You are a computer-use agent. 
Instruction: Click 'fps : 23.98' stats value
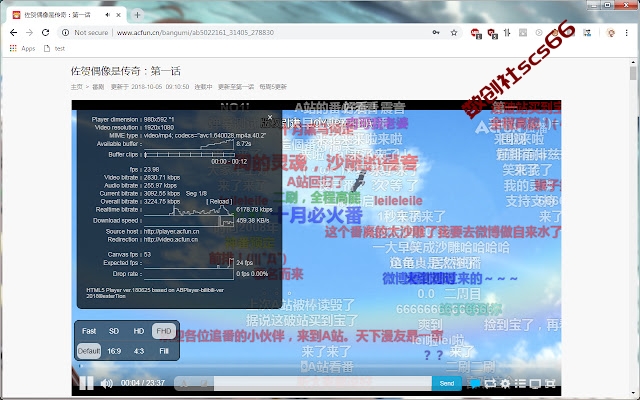click(151, 169)
